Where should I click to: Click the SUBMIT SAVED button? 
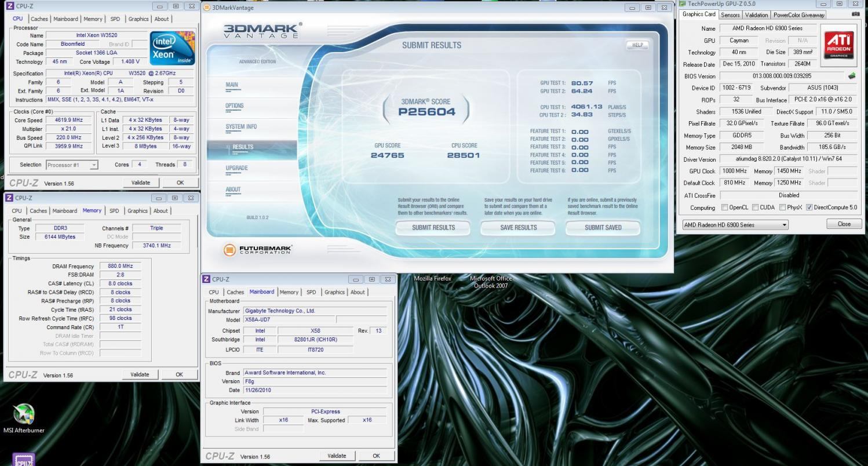point(603,228)
